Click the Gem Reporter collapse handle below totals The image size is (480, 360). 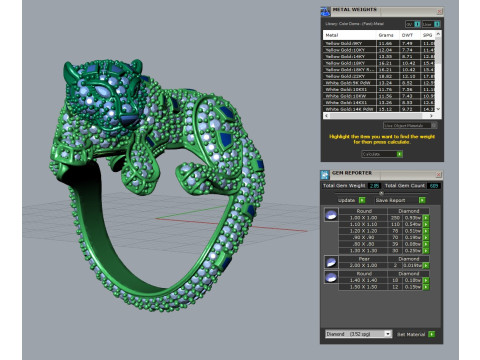(x=381, y=193)
